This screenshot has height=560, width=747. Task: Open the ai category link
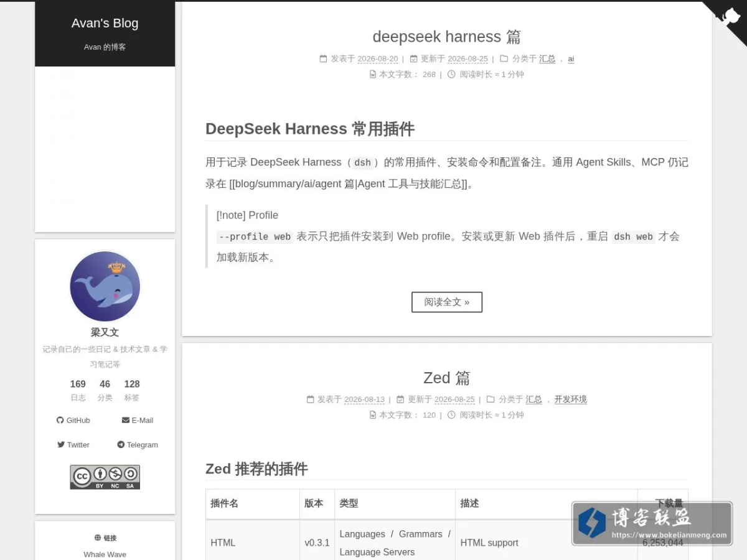(x=571, y=59)
